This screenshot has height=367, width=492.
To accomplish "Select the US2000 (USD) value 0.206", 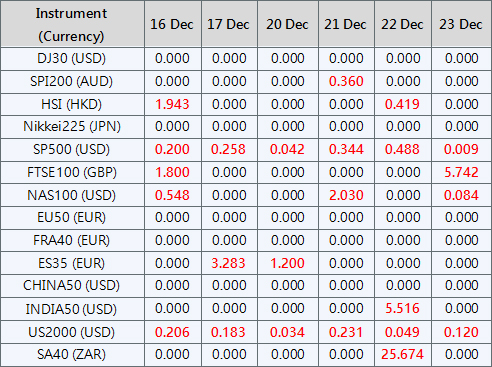I will coord(172,332).
